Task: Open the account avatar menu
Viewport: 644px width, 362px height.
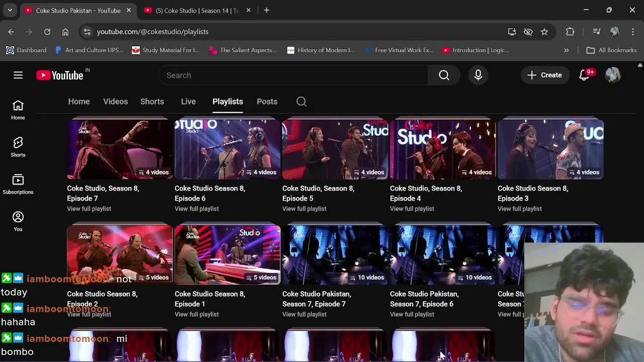Action: point(613,75)
